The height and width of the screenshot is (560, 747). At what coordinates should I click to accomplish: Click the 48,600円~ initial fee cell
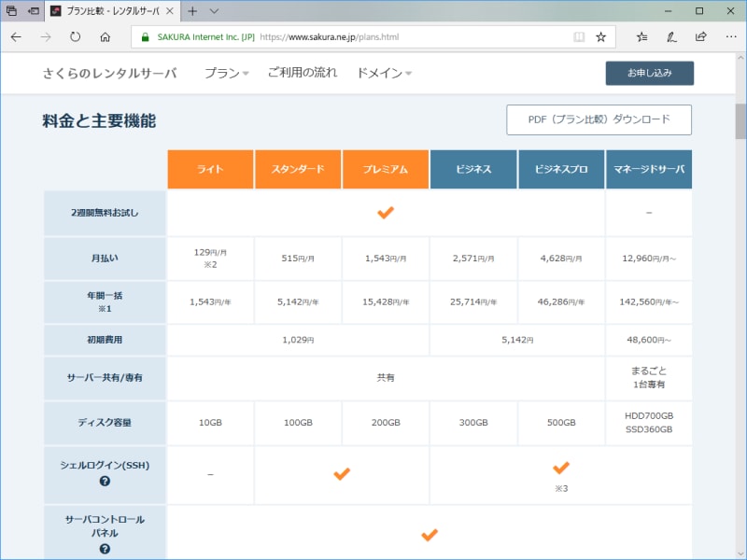tap(649, 340)
